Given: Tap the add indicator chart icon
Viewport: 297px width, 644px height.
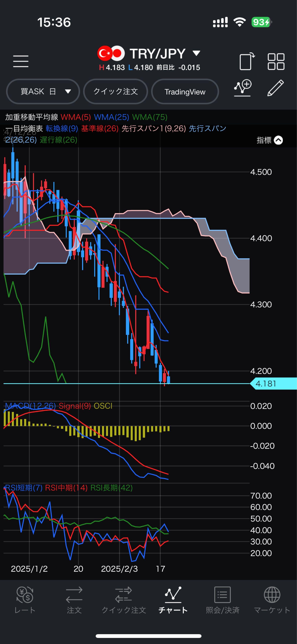Looking at the screenshot, I should 242,88.
